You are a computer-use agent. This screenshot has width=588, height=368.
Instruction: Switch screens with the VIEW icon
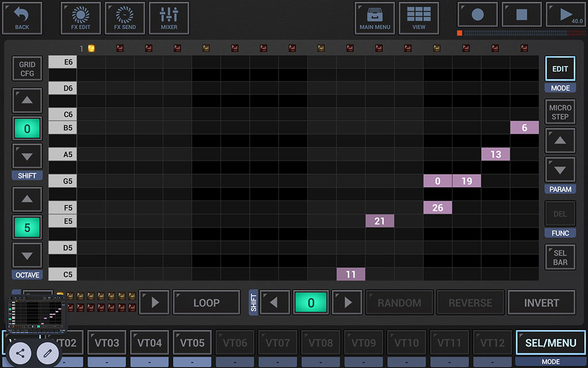[419, 18]
